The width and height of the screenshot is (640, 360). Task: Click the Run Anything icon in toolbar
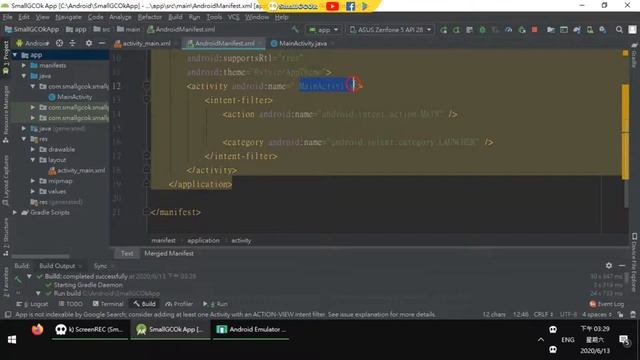tap(564, 30)
